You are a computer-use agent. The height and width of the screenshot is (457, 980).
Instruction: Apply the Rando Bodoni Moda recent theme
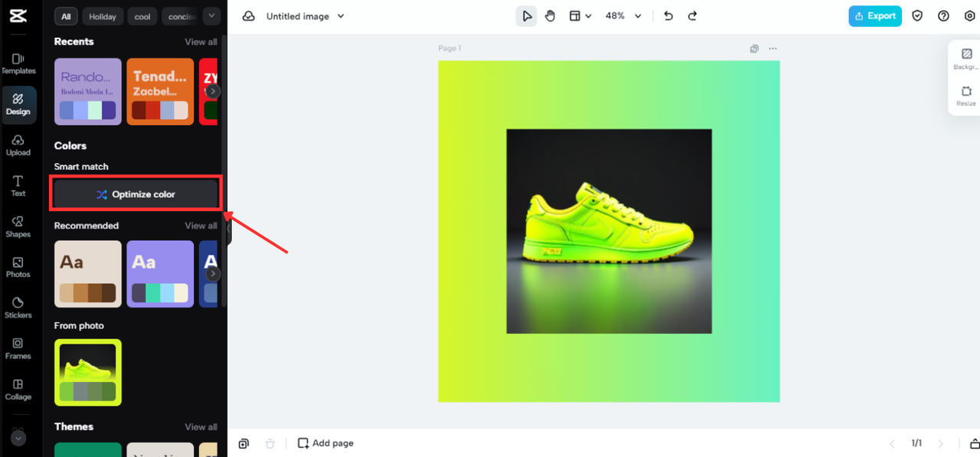[x=88, y=91]
